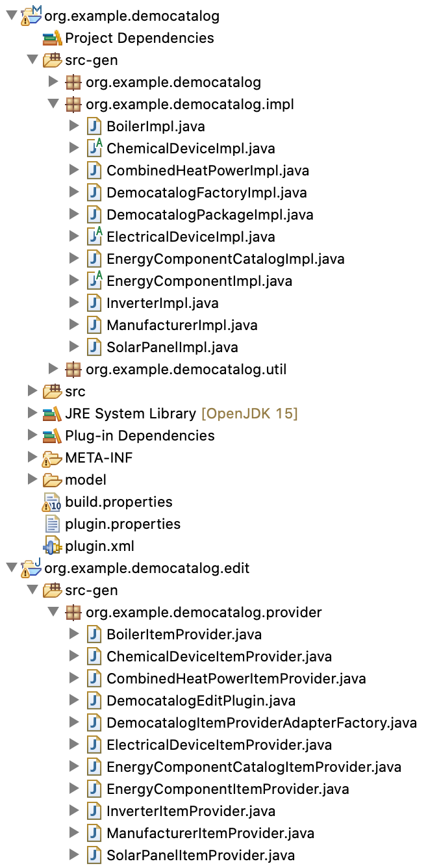This screenshot has width=426, height=868.
Task: Click the plugin.xml file icon
Action: (53, 546)
